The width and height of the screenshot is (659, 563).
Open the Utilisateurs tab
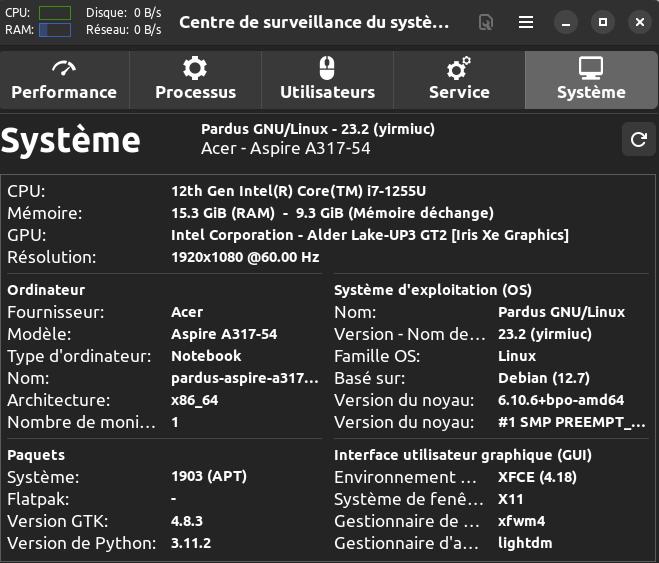point(327,80)
